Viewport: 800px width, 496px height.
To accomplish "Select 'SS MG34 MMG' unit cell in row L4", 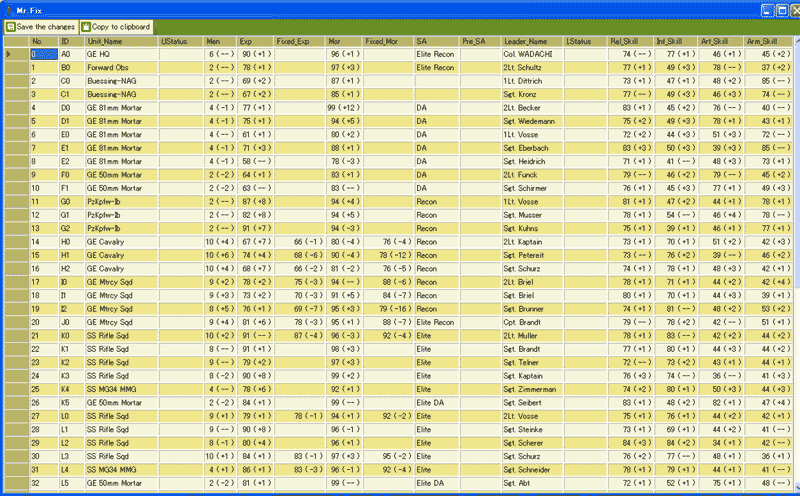I will (121, 469).
